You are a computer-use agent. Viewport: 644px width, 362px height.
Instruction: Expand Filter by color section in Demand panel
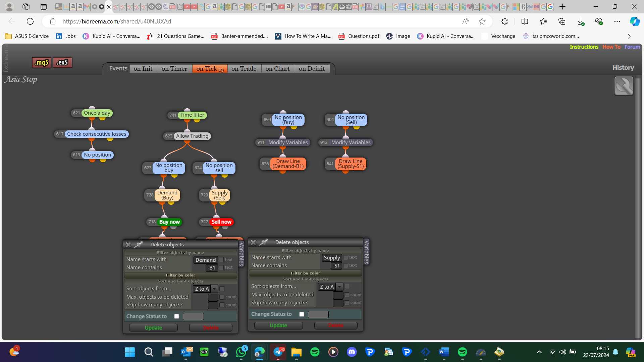[180, 275]
